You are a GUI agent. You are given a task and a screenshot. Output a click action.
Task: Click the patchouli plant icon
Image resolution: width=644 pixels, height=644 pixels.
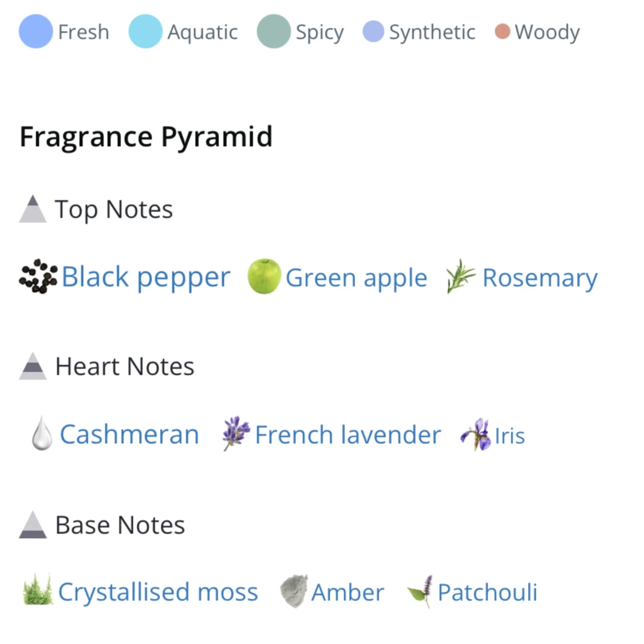[421, 591]
